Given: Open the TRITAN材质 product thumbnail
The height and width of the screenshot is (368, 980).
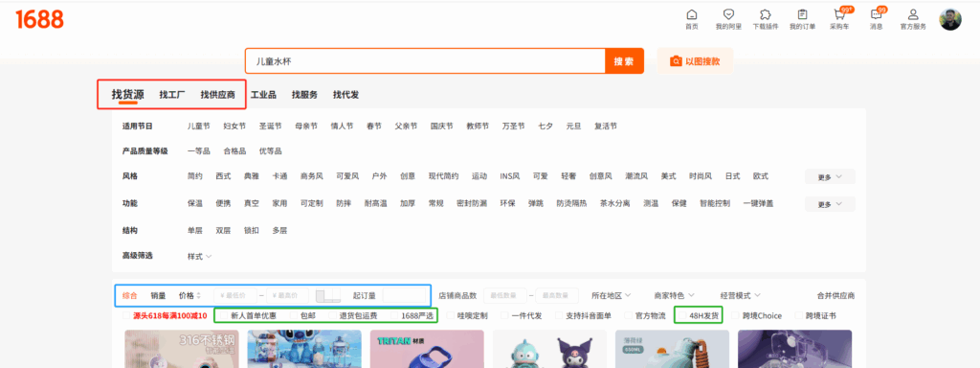Looking at the screenshot, I should coord(426,349).
